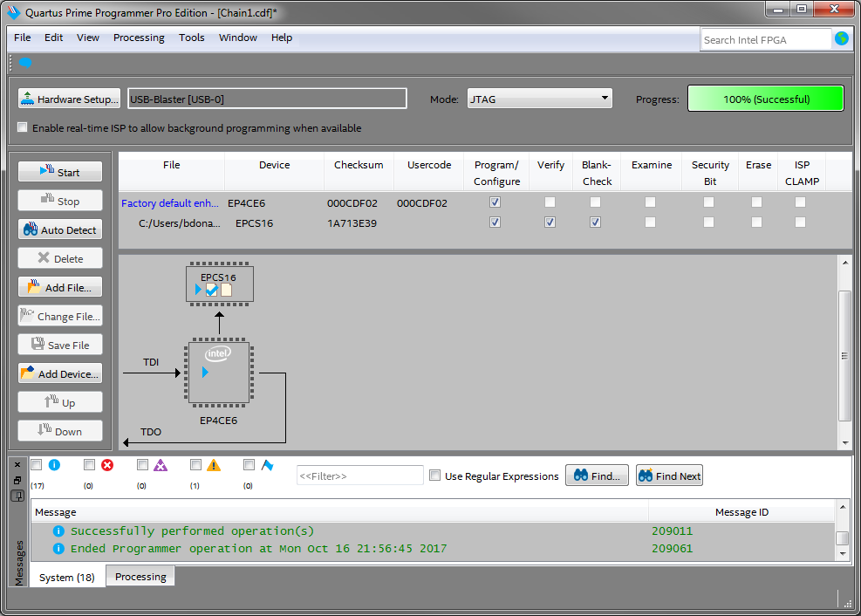861x616 pixels.
Task: Click the warning message filter icon
Action: tap(214, 465)
